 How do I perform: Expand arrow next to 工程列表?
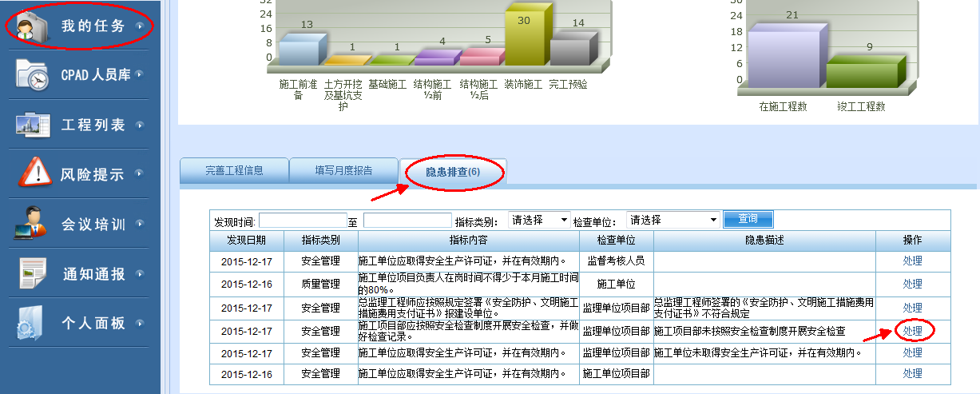point(140,125)
